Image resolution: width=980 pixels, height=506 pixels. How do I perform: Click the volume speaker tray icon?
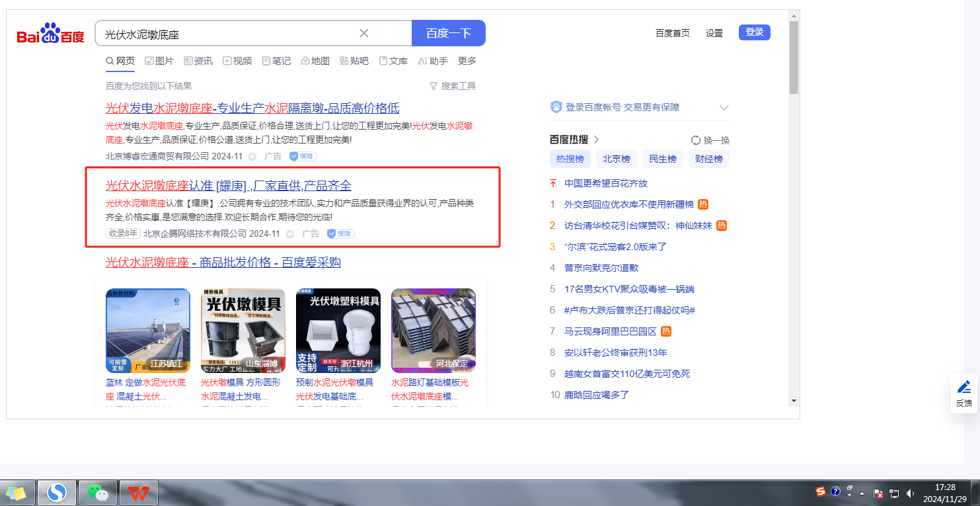910,493
